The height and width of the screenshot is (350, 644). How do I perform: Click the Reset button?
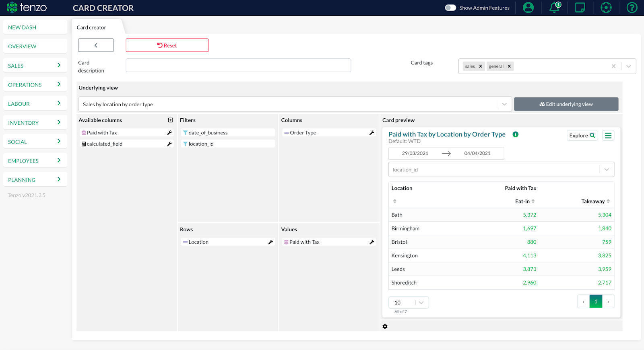point(167,45)
